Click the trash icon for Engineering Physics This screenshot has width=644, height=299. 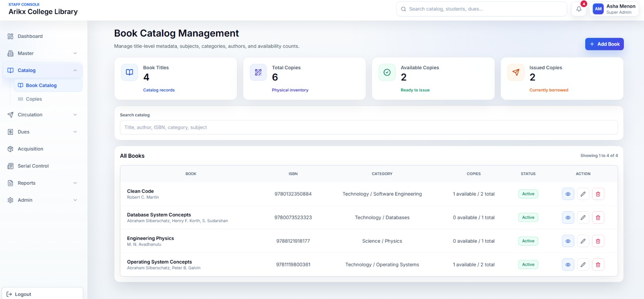(x=598, y=241)
